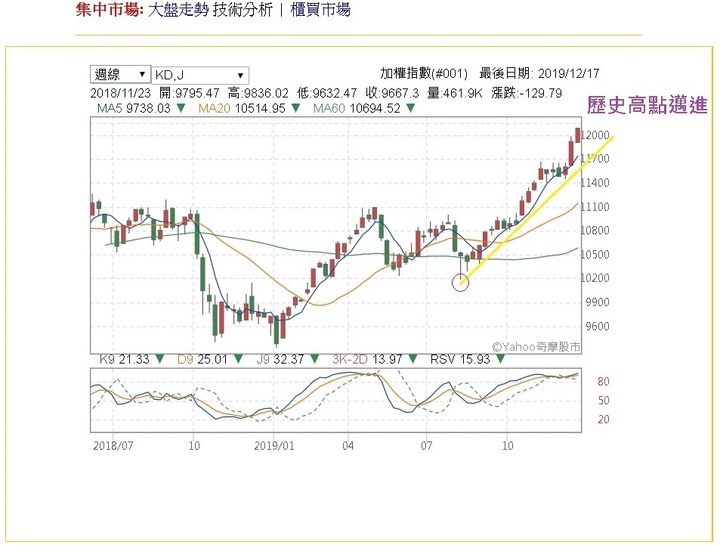Click the 集中市場 heading

point(109,9)
